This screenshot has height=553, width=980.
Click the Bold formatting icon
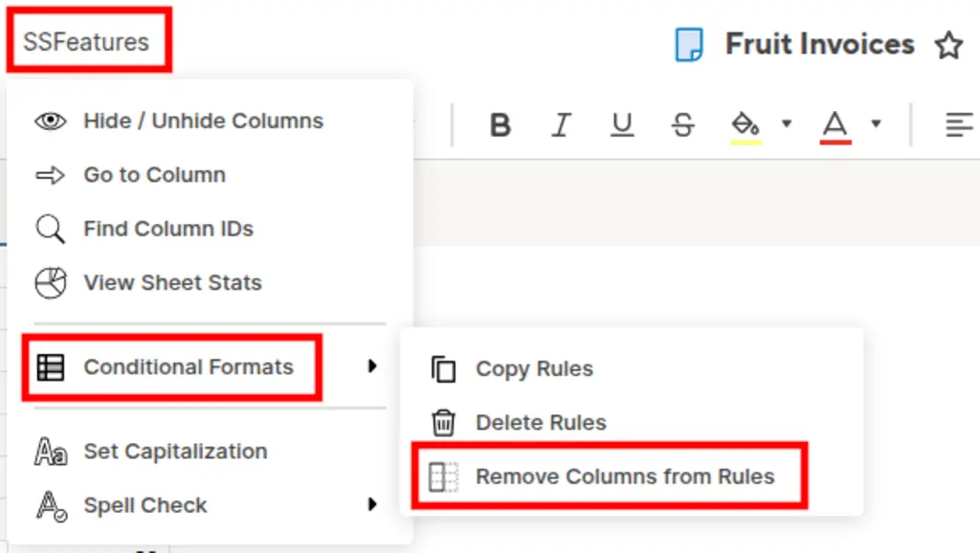(x=500, y=125)
